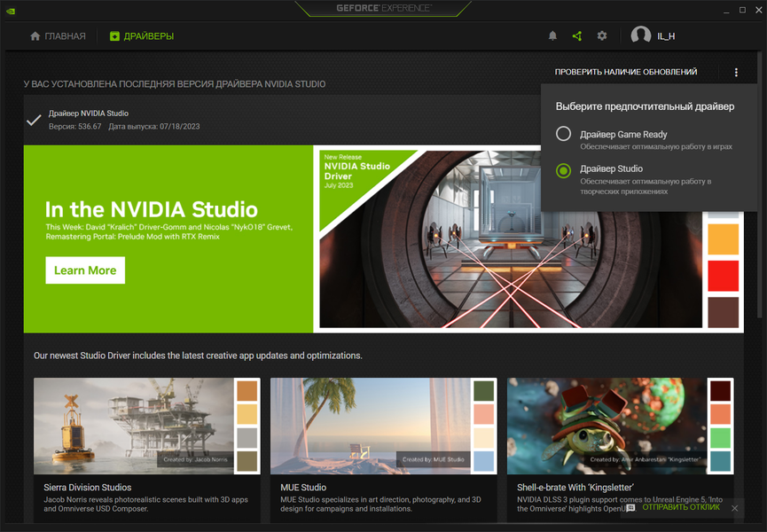This screenshot has height=532, width=767.
Task: Click ПРОВЕРИТЬ НАЛИЧИЕ ОБНОВЛЕНИЙ button
Action: [x=626, y=72]
